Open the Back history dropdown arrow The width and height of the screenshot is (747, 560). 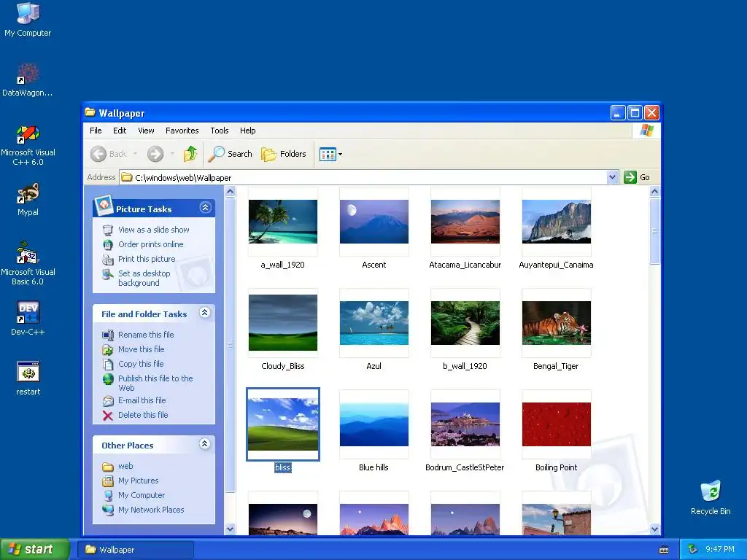(x=135, y=154)
